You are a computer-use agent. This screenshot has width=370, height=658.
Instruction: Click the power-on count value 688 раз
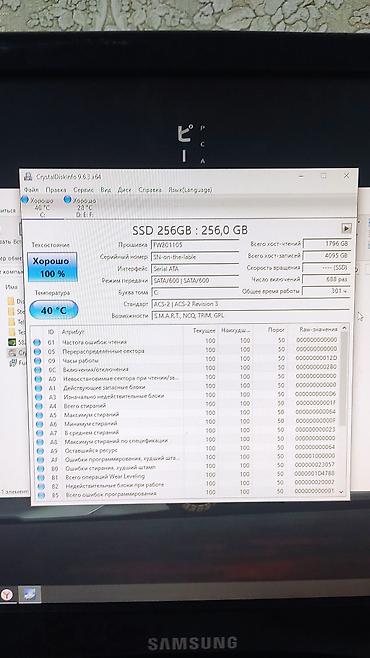(326, 279)
